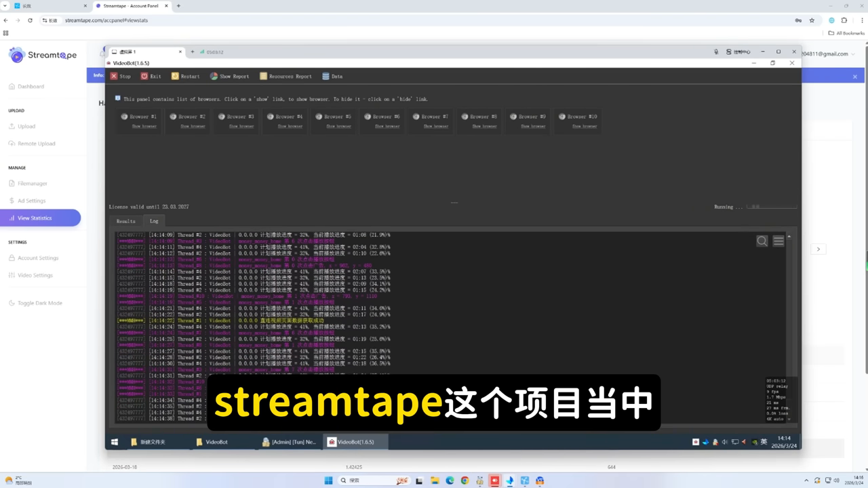
Task: Select VideoBot(1.6.5) remote taskbar item
Action: 355,442
